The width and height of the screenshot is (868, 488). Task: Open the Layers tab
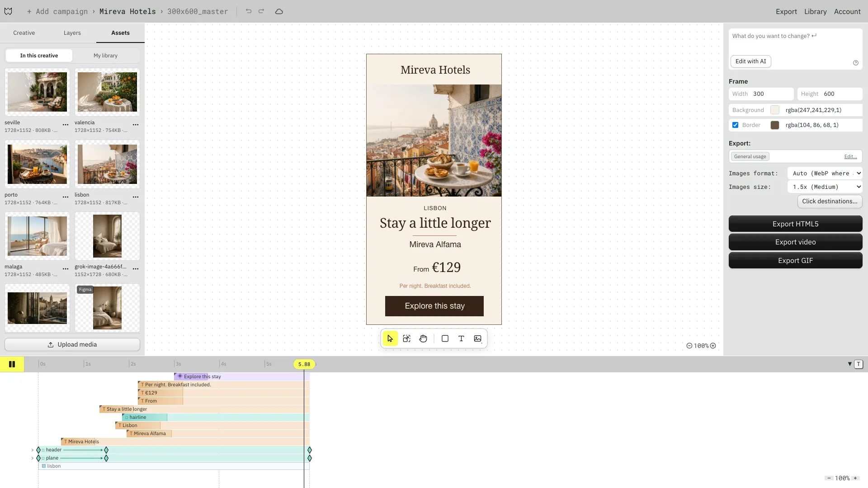pyautogui.click(x=72, y=33)
